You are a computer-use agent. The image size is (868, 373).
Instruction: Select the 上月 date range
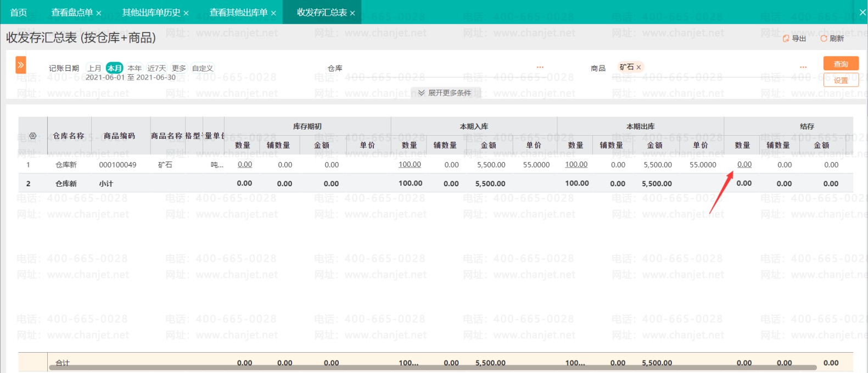[x=94, y=68]
